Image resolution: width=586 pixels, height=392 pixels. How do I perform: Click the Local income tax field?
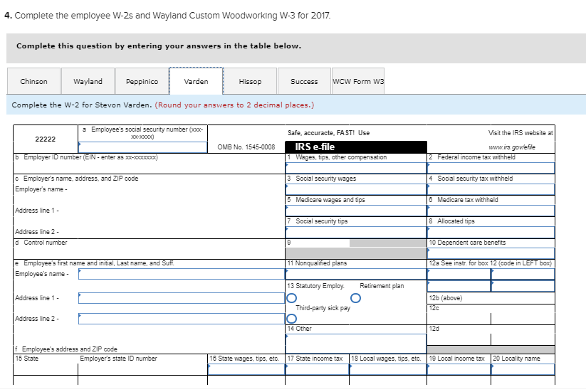[x=459, y=369]
